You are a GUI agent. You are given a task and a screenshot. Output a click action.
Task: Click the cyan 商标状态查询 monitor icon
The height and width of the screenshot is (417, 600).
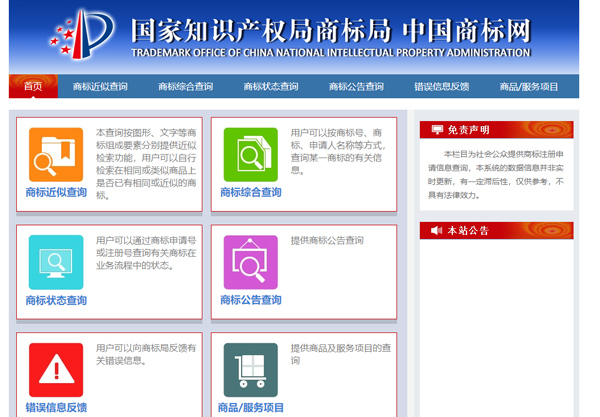click(x=56, y=262)
